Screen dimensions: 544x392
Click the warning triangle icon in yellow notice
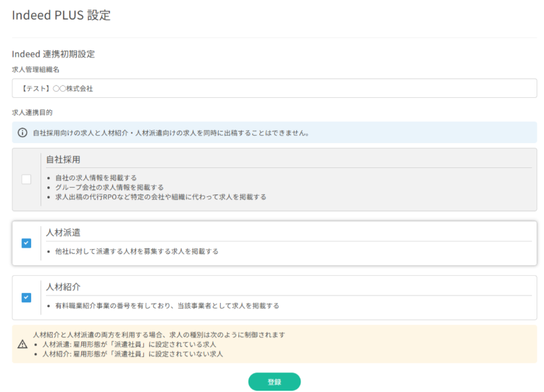[x=22, y=344]
